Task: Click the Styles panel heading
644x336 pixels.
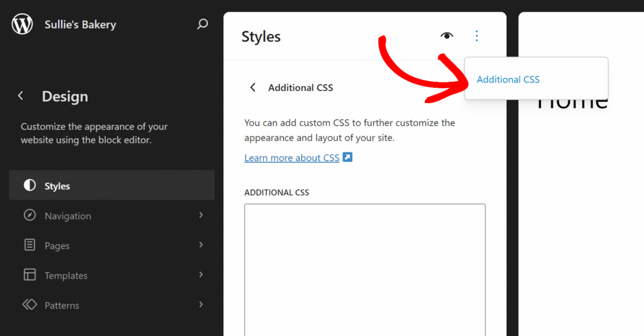Action: click(x=261, y=36)
